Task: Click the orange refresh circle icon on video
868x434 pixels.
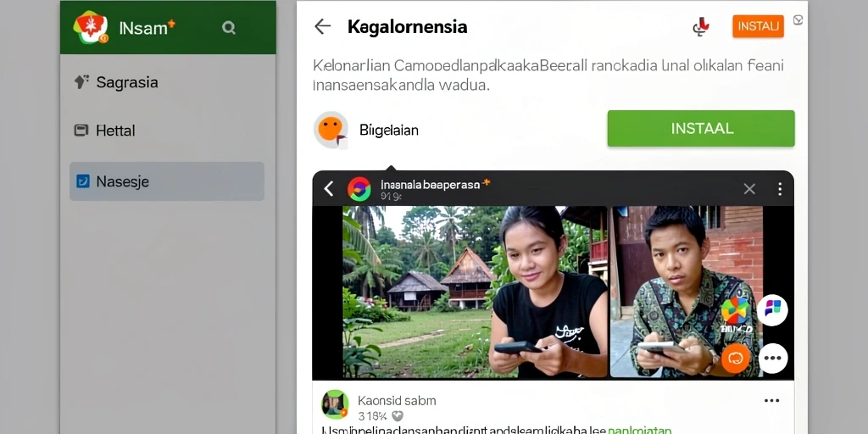Action: [736, 359]
